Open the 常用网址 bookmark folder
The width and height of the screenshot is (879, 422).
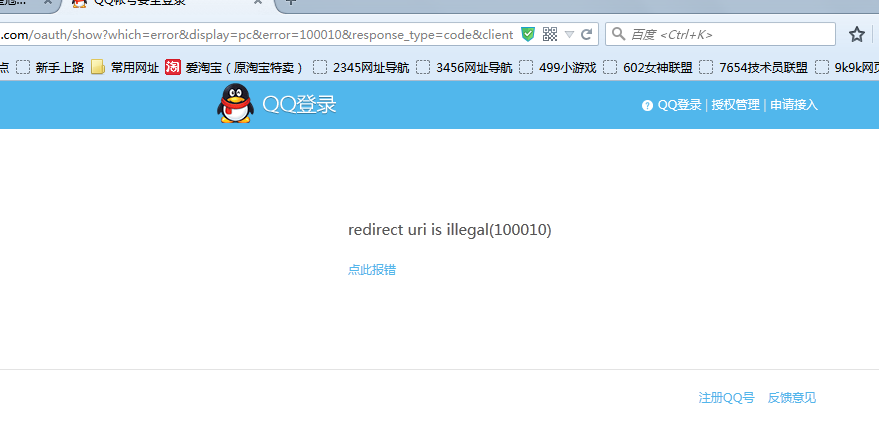[125, 68]
